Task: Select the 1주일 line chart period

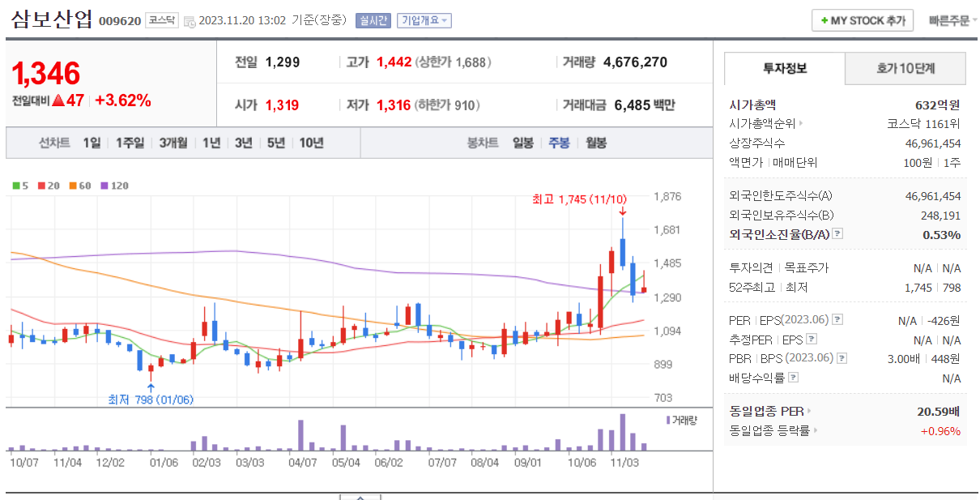Action: click(130, 143)
